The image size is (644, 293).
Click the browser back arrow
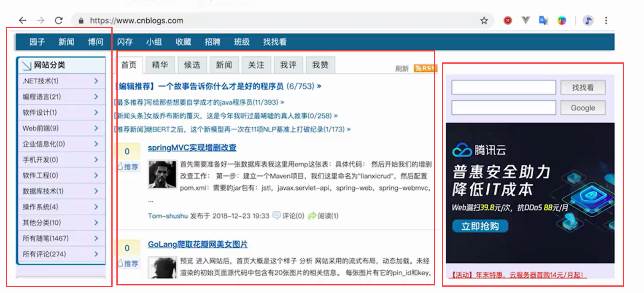tap(23, 20)
